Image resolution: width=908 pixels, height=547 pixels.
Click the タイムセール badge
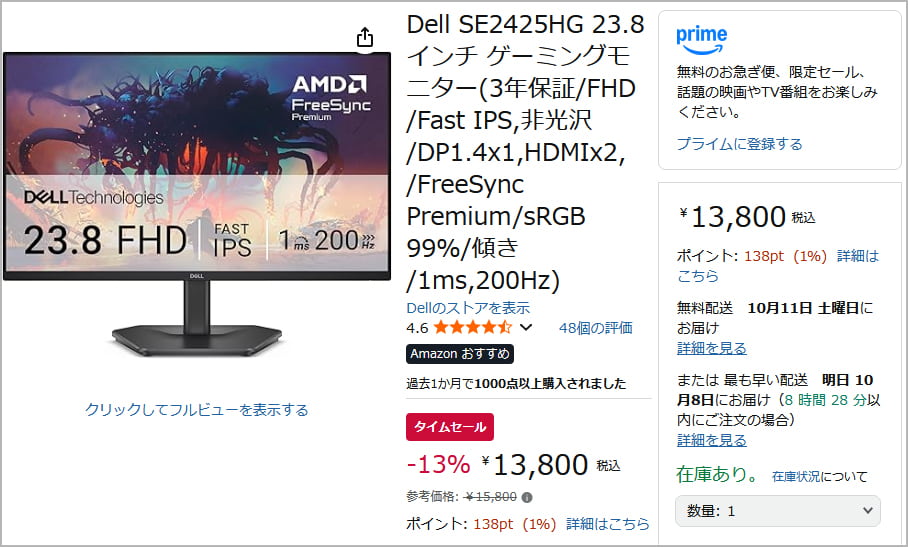[449, 426]
